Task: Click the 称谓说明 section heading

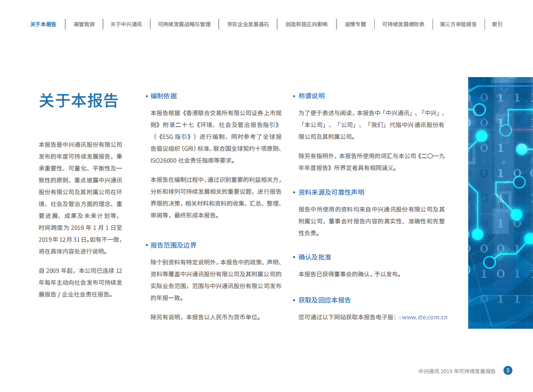Action: (x=311, y=96)
